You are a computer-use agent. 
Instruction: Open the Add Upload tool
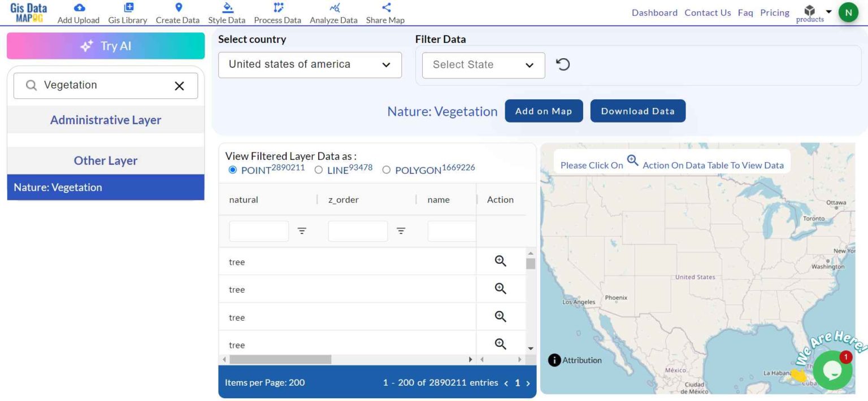(x=78, y=12)
